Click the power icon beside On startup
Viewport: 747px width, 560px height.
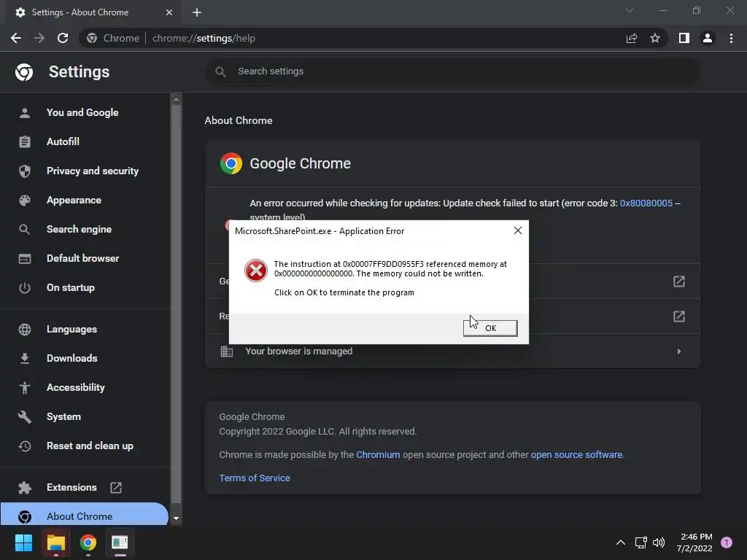pyautogui.click(x=25, y=287)
